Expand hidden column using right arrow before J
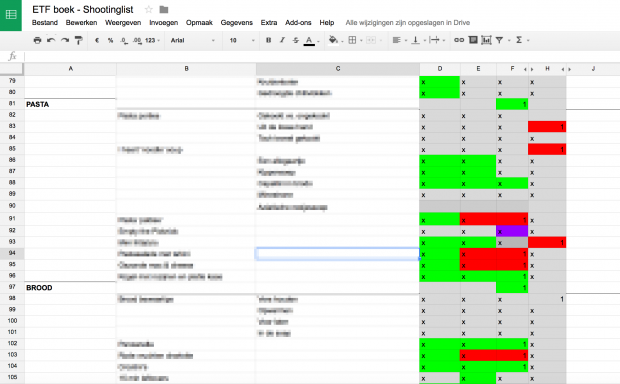This screenshot has width=620, height=384. pyautogui.click(x=570, y=69)
